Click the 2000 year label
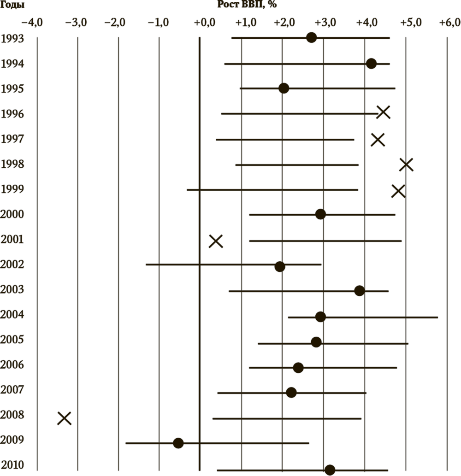The image size is (461, 476). [12, 214]
